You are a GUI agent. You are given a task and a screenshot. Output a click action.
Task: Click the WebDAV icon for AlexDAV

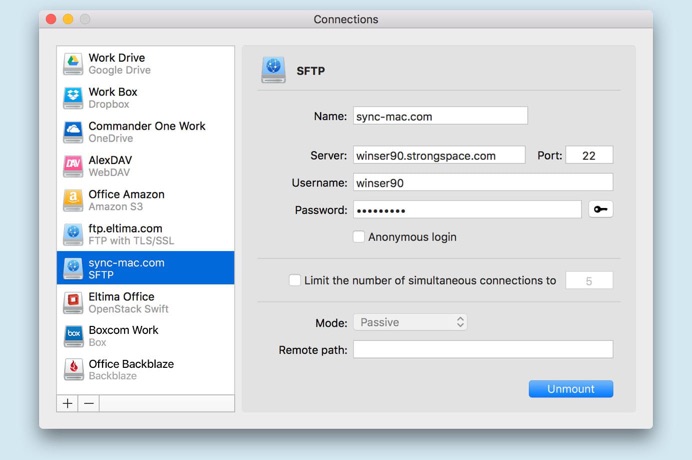click(x=73, y=166)
